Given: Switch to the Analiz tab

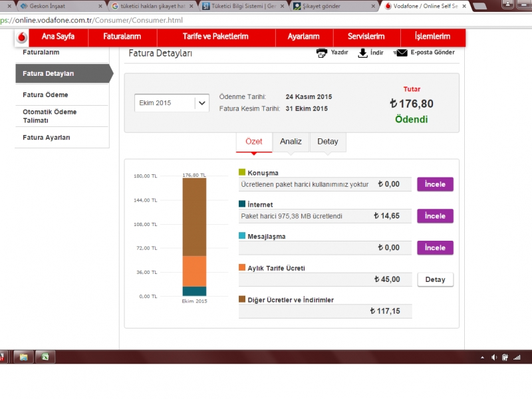Looking at the screenshot, I should (x=291, y=142).
